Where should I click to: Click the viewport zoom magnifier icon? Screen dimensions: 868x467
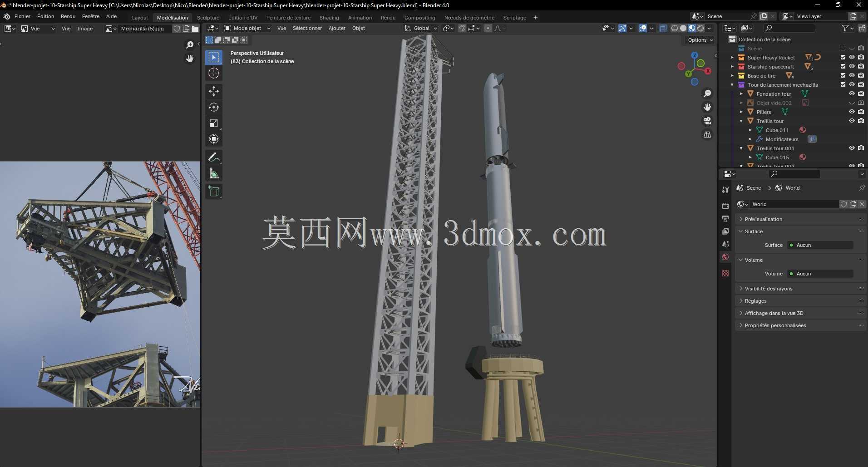coord(707,93)
